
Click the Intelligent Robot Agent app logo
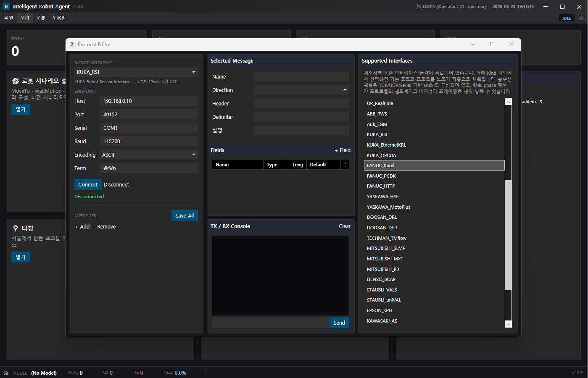[6, 6]
